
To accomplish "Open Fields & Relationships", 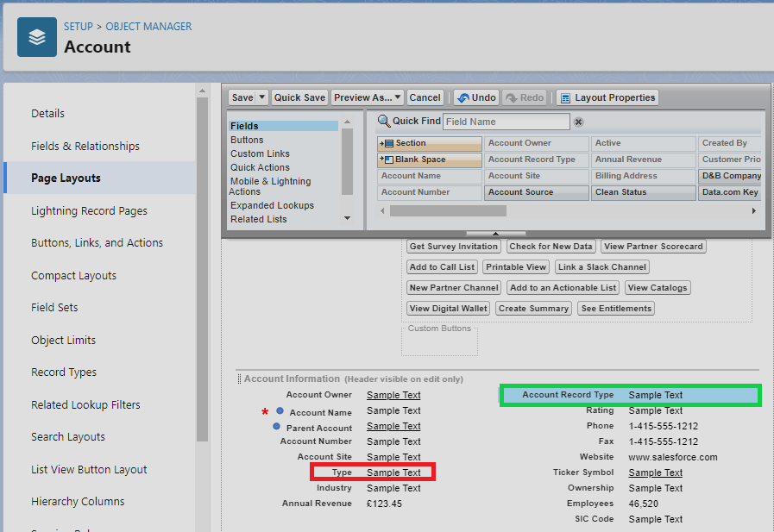I will point(85,147).
